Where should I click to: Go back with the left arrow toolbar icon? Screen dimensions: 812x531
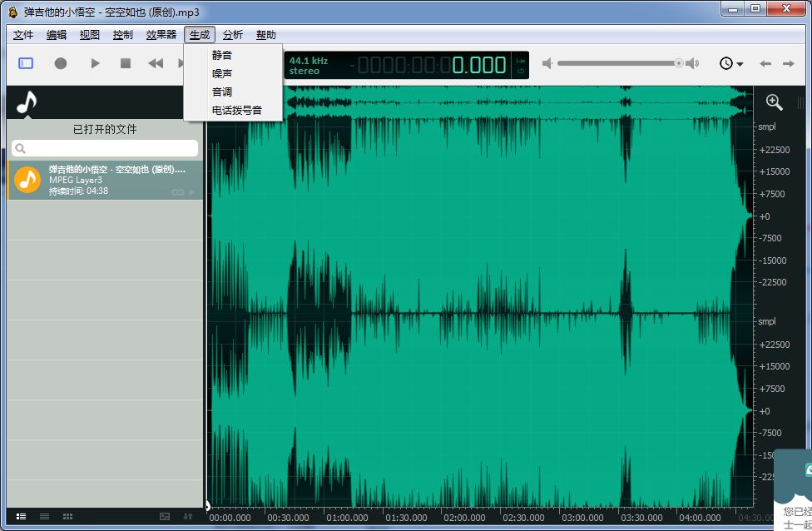(765, 64)
